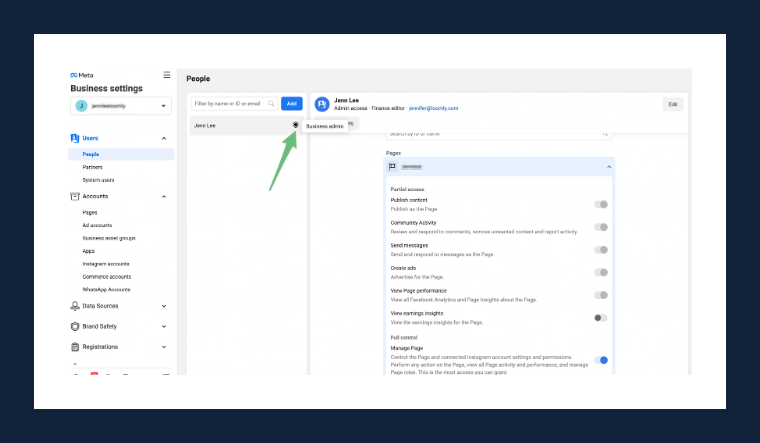Focus the assets search by ID field

[x=499, y=134]
